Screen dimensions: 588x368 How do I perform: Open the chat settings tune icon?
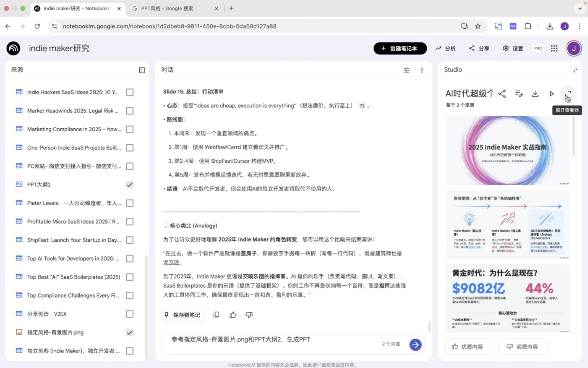coord(407,70)
